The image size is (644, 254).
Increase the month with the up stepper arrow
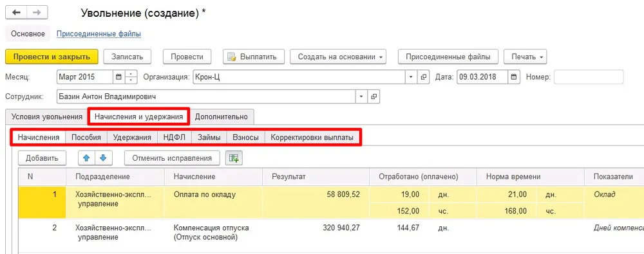[131, 74]
